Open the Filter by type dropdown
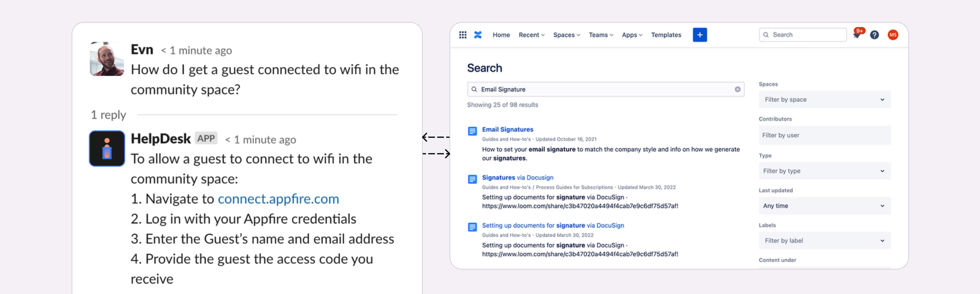The width and height of the screenshot is (980, 294). tap(824, 171)
